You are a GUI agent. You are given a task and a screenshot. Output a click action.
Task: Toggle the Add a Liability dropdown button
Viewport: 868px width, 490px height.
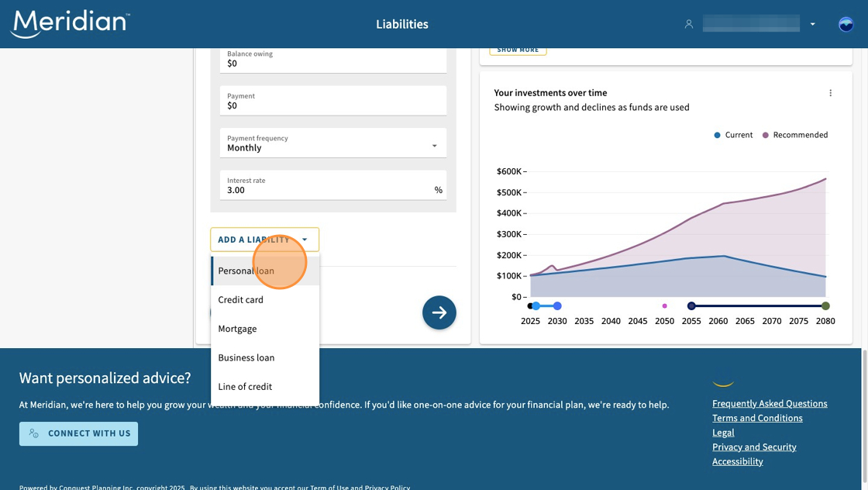pyautogui.click(x=264, y=240)
